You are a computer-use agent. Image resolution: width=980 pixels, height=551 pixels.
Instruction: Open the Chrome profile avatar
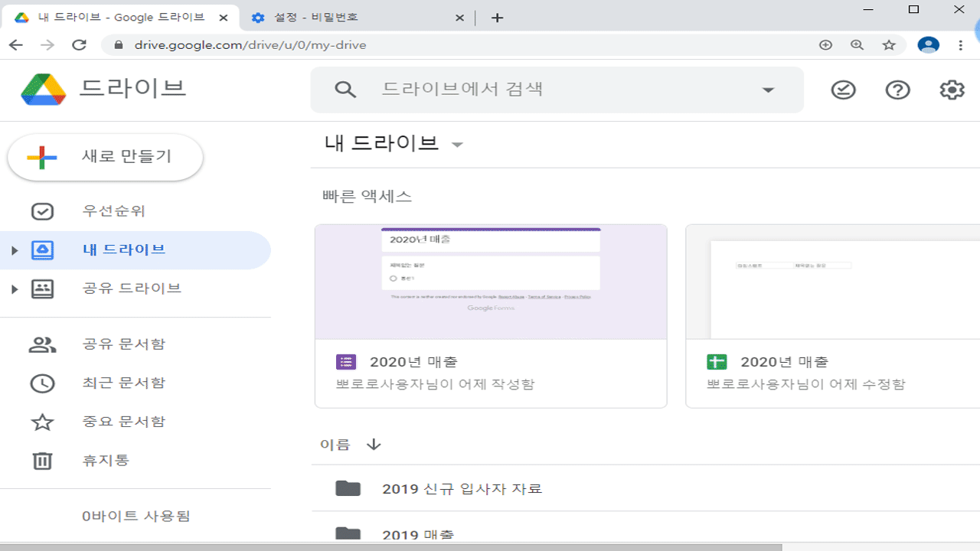pyautogui.click(x=928, y=45)
